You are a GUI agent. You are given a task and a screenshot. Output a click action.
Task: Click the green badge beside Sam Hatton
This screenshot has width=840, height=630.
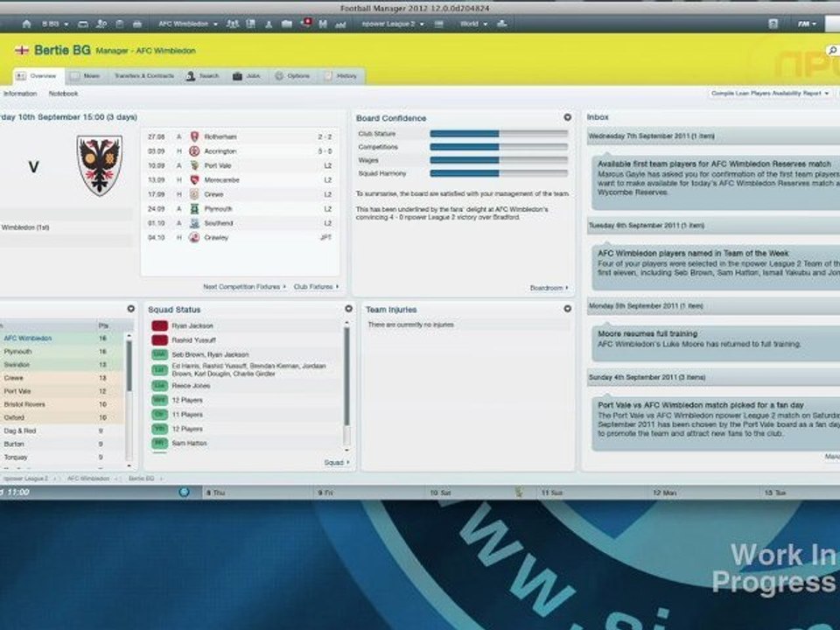(x=159, y=443)
